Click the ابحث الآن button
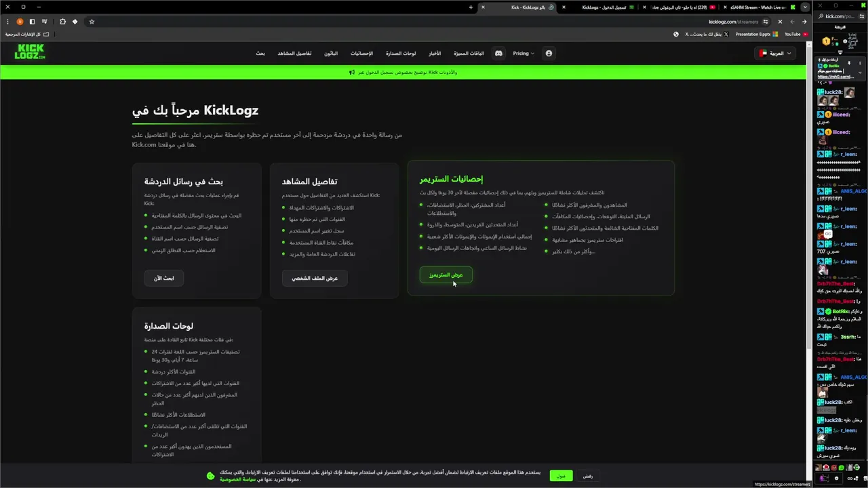Screen dimensions: 868x488 (x=163, y=278)
